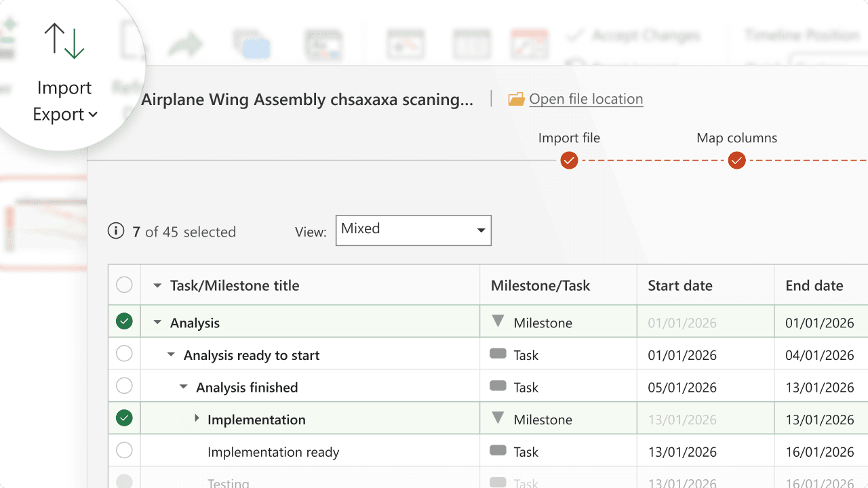868x488 pixels.
Task: Click the Accept Changes button in ribbon
Action: click(634, 35)
